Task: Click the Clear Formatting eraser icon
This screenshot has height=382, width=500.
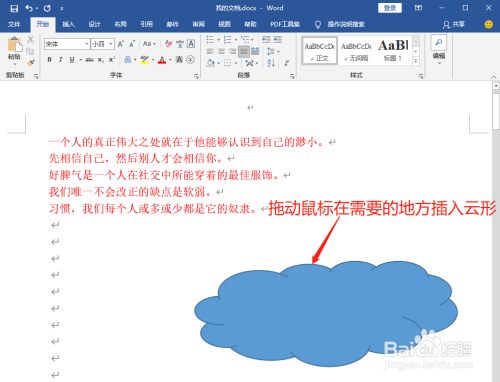Action: click(x=169, y=44)
